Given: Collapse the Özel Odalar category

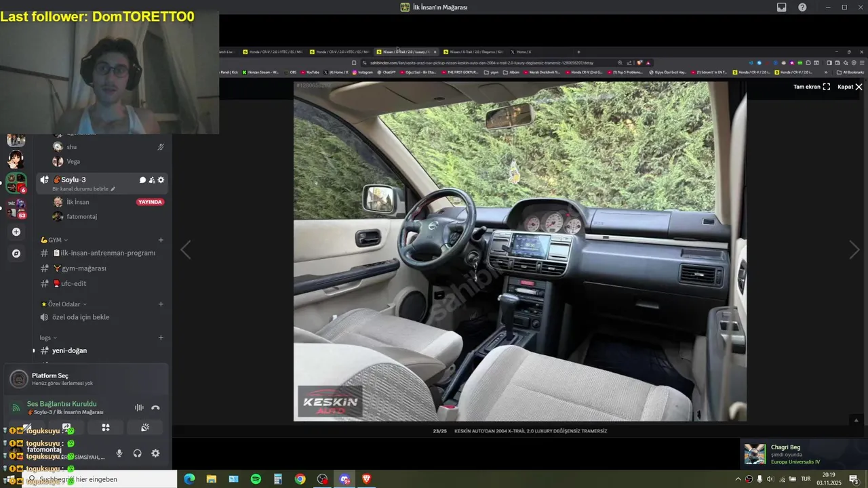Looking at the screenshot, I should click(x=64, y=304).
